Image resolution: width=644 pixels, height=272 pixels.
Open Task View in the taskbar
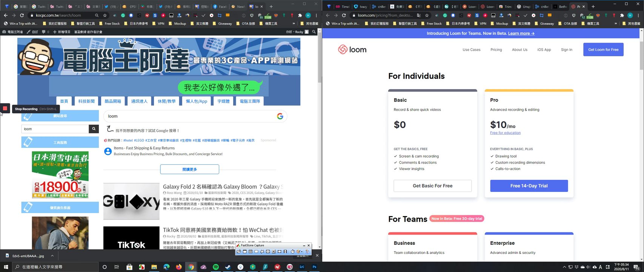(117, 267)
